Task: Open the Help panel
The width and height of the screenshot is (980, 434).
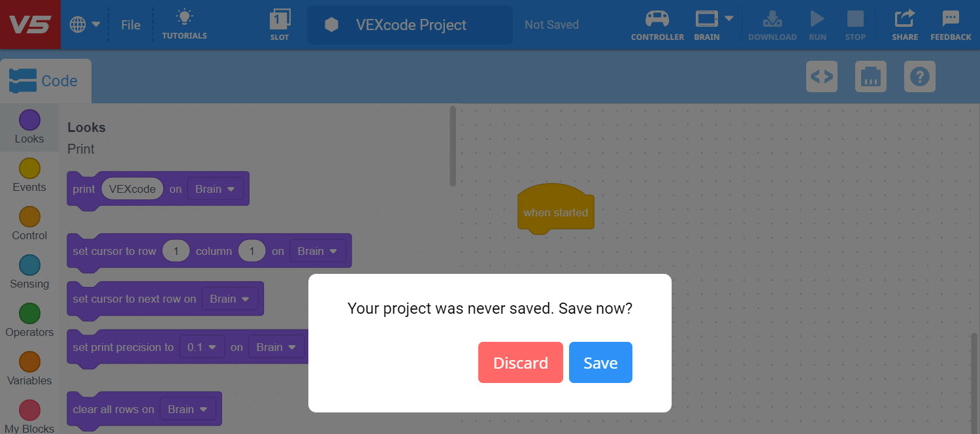Action: pyautogui.click(x=919, y=76)
